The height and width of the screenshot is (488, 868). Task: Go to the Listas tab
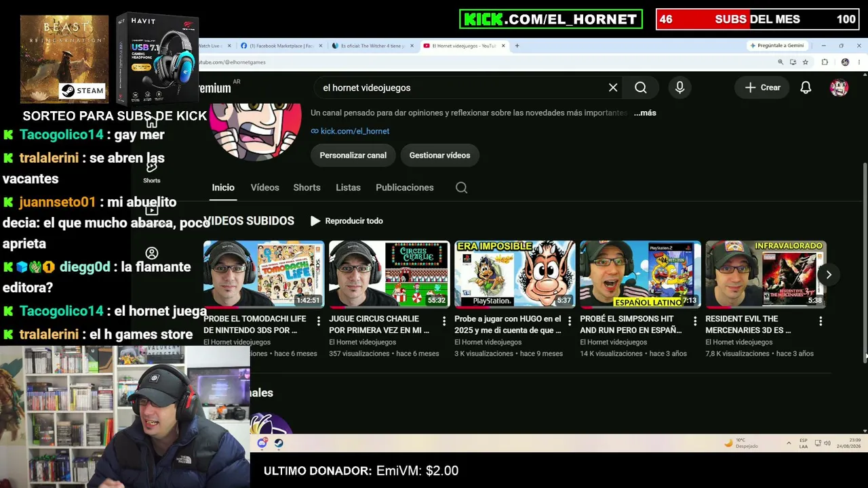[348, 188]
